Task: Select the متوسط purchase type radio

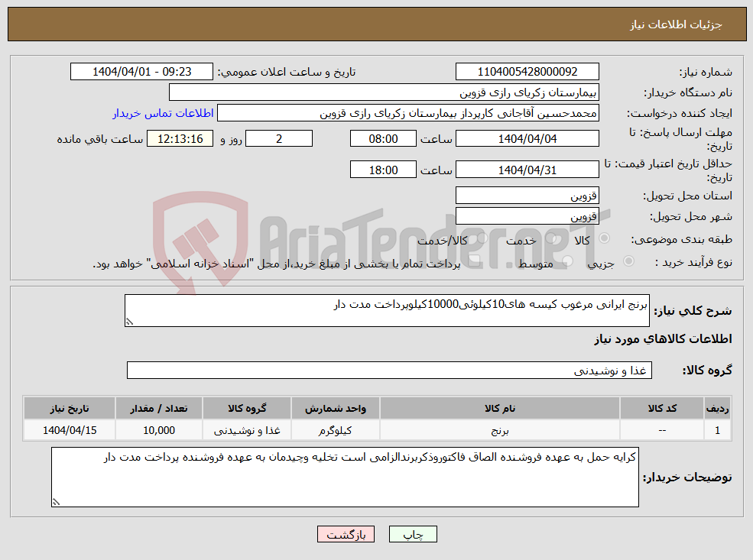Action: (568, 261)
